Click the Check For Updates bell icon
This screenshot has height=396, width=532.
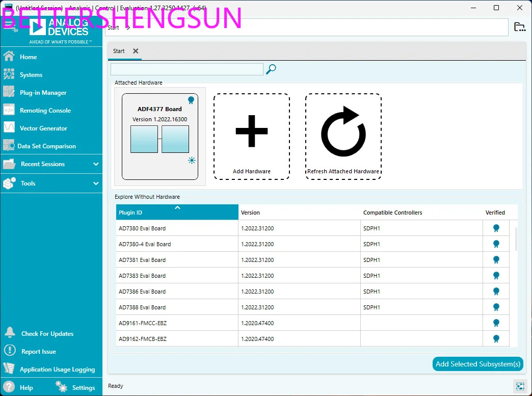[10, 332]
